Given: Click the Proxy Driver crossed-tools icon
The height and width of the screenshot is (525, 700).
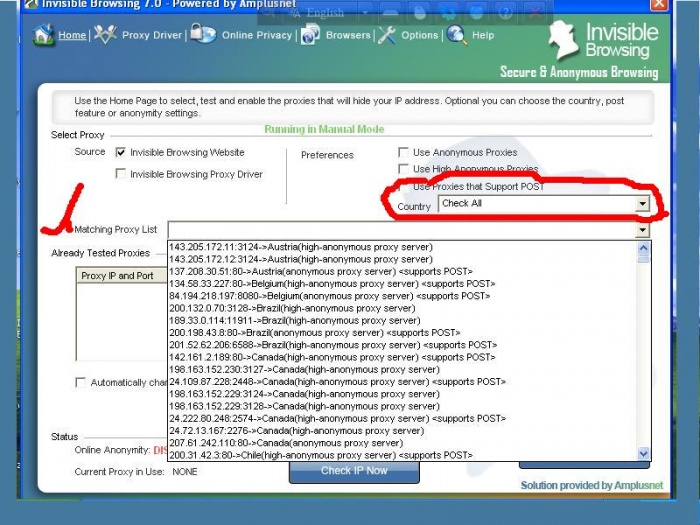Looking at the screenshot, I should click(105, 35).
